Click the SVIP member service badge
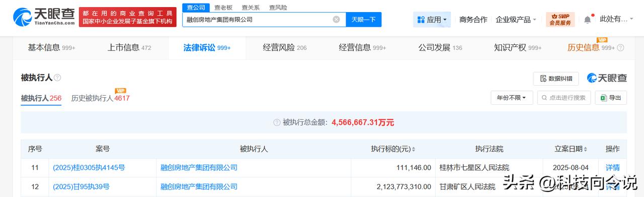The height and width of the screenshot is (197, 644). point(560,20)
